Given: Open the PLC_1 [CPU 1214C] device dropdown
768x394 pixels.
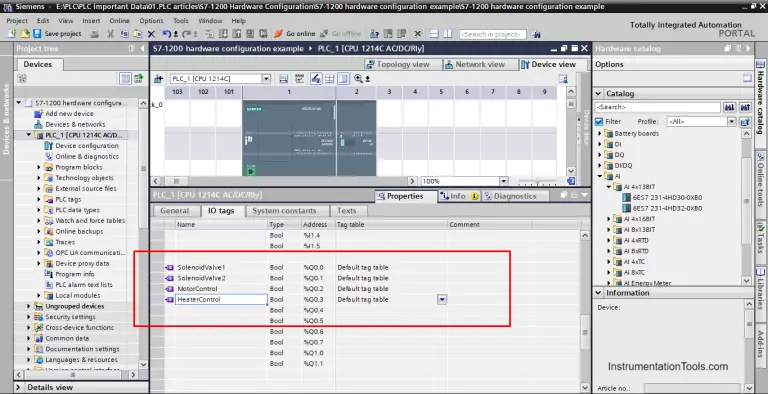Looking at the screenshot, I should click(266, 78).
